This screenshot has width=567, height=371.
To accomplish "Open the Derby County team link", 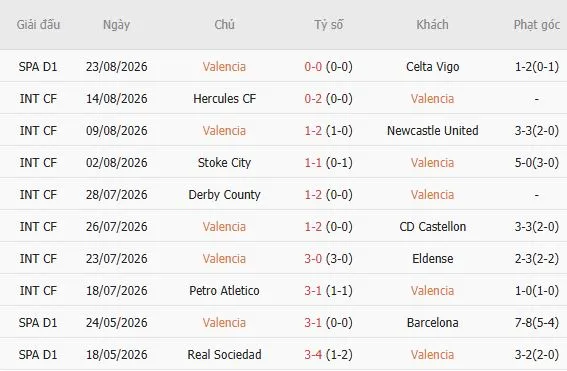I will [224, 195].
